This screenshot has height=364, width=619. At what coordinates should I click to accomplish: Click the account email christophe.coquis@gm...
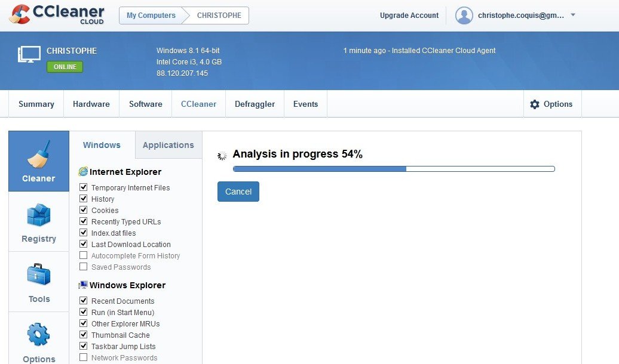(x=520, y=16)
